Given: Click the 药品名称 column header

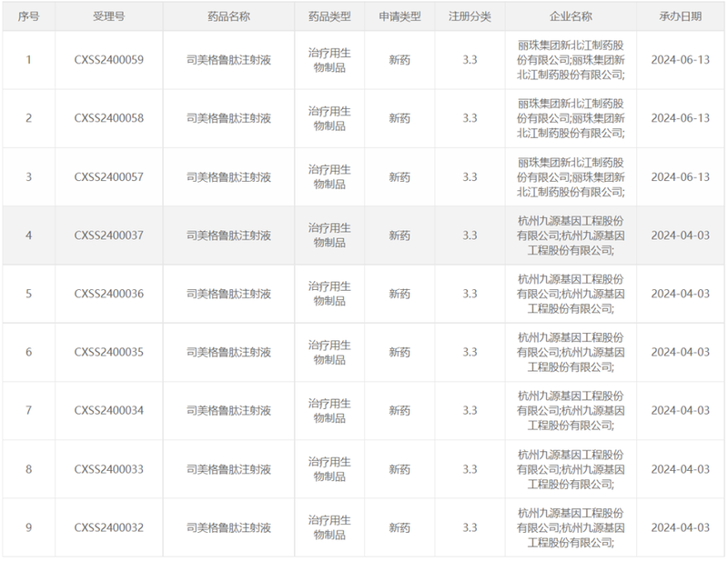Looking at the screenshot, I should point(228,16).
